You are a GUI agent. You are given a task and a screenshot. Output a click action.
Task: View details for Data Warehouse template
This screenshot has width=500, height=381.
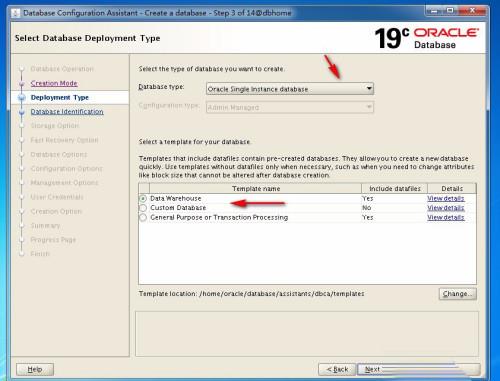[446, 198]
